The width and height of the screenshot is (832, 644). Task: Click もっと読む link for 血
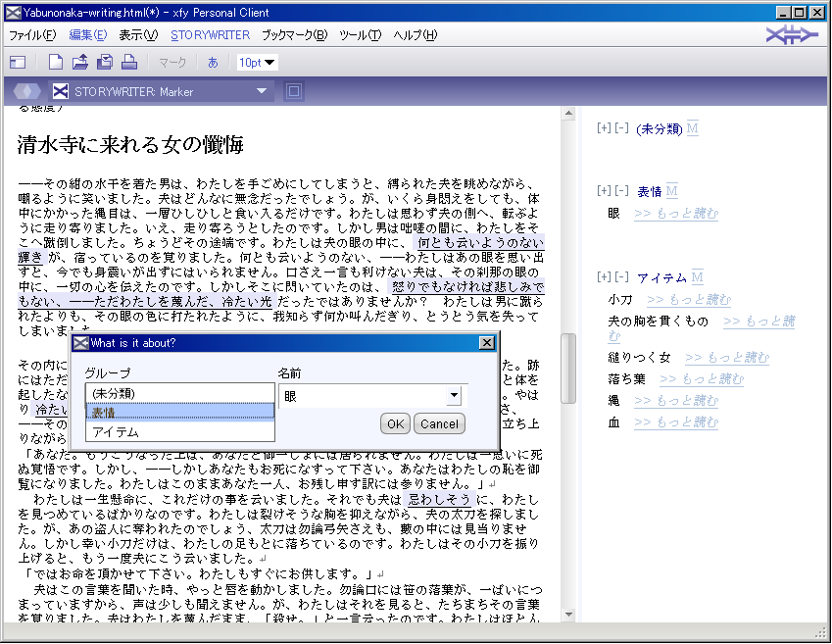pos(676,422)
